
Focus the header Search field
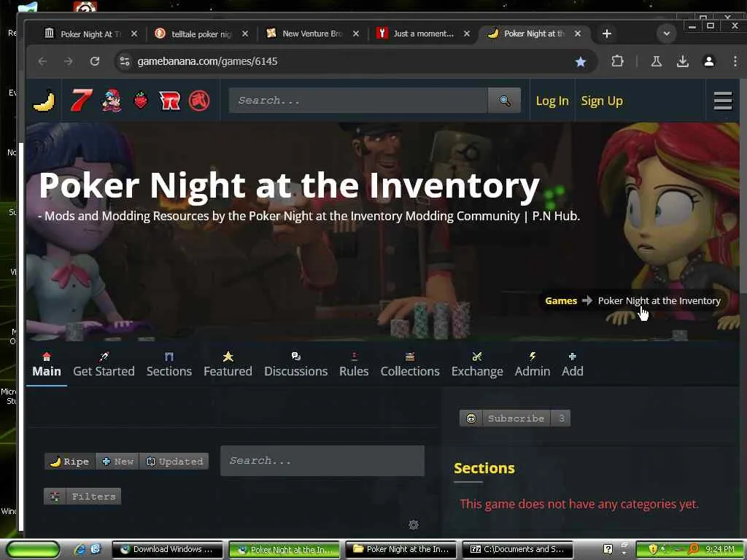point(358,101)
